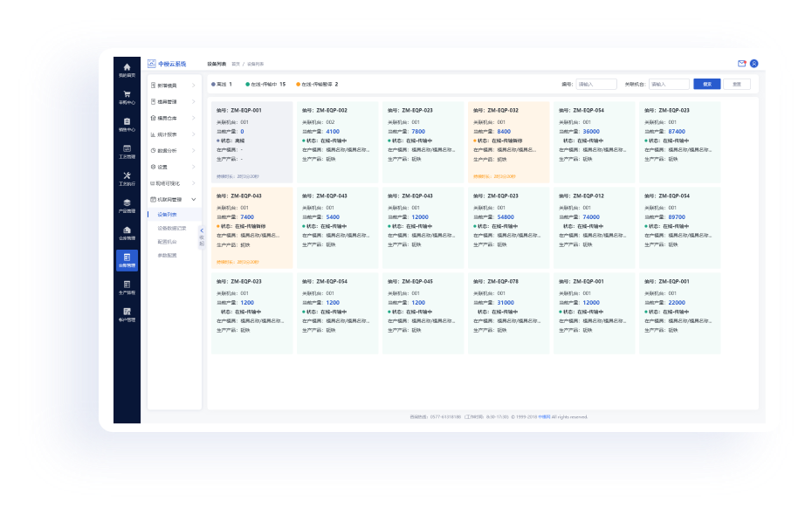
Task: Click the grey offline card's output value 0
Action: (242, 132)
